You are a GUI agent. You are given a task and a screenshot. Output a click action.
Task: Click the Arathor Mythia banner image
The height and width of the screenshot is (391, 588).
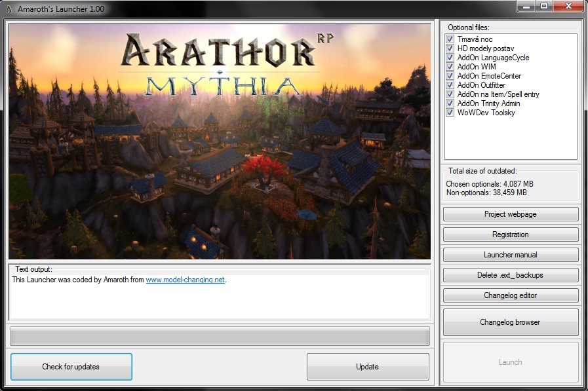[x=220, y=141]
